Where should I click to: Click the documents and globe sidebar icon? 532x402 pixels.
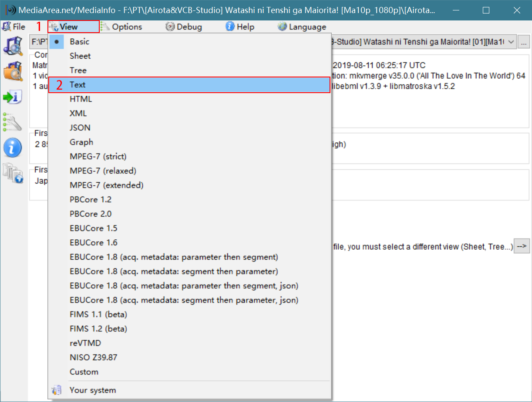click(x=13, y=173)
